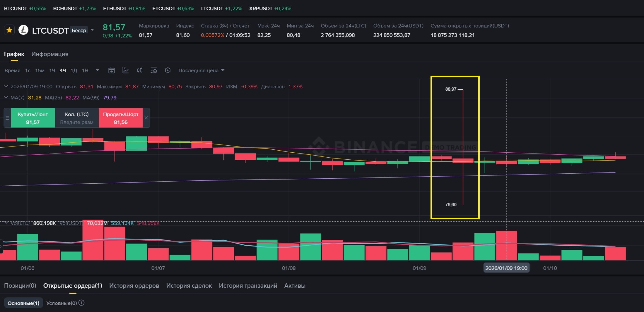This screenshot has width=644, height=312.
Task: Select the Время chart mode
Action: (x=12, y=70)
